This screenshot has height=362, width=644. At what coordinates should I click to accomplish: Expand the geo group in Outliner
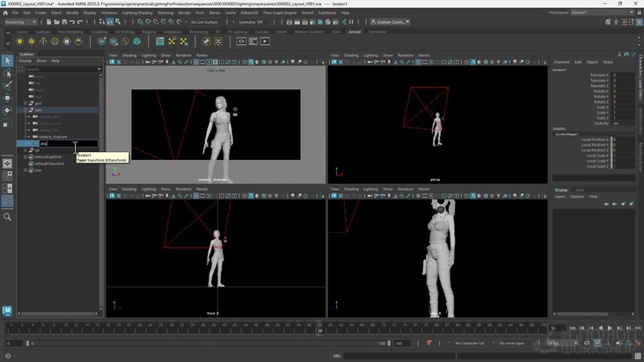tap(27, 103)
